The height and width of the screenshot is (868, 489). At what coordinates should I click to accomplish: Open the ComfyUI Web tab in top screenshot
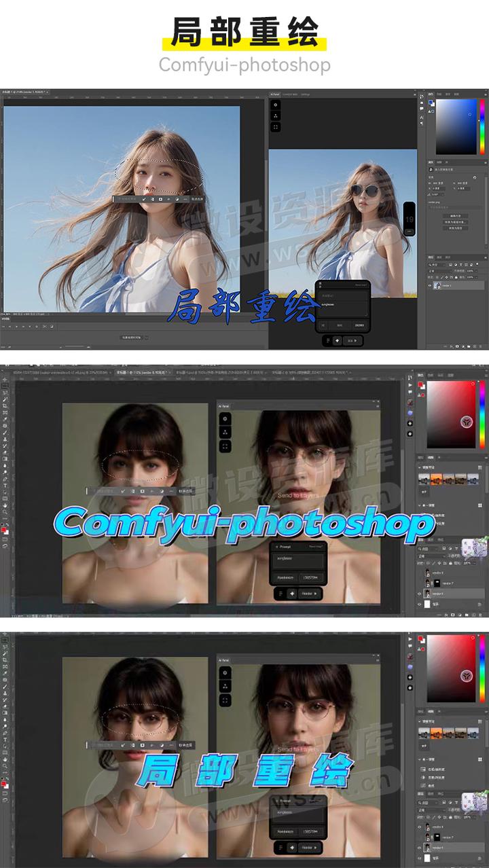click(290, 94)
